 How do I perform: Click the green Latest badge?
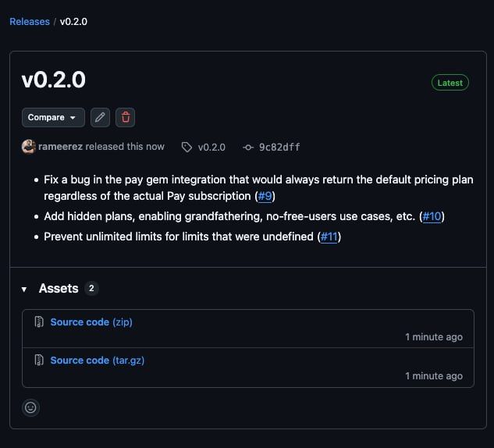tap(450, 83)
